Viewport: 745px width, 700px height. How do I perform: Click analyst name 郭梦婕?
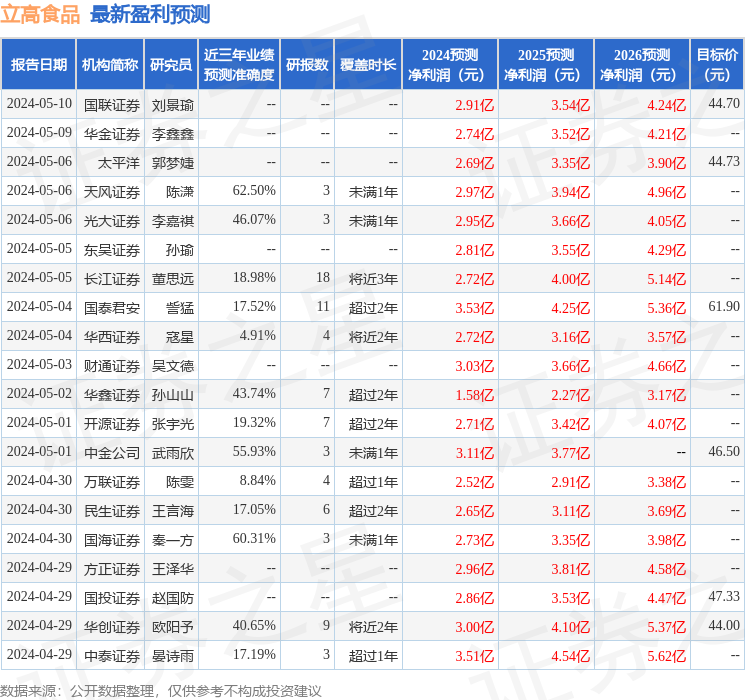[x=173, y=163]
